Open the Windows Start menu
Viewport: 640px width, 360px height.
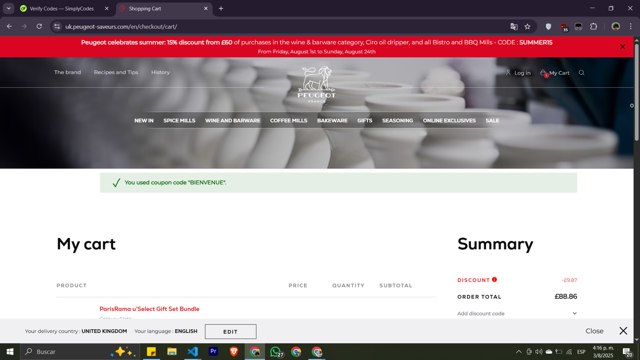pyautogui.click(x=10, y=351)
